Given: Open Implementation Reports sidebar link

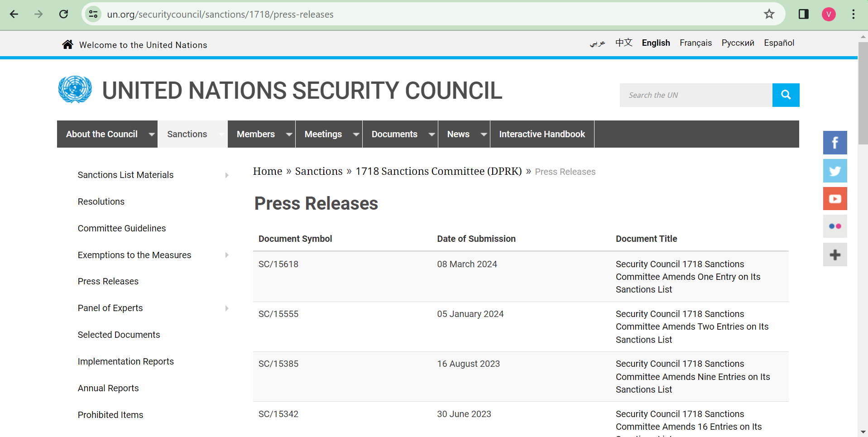Looking at the screenshot, I should click(x=126, y=361).
